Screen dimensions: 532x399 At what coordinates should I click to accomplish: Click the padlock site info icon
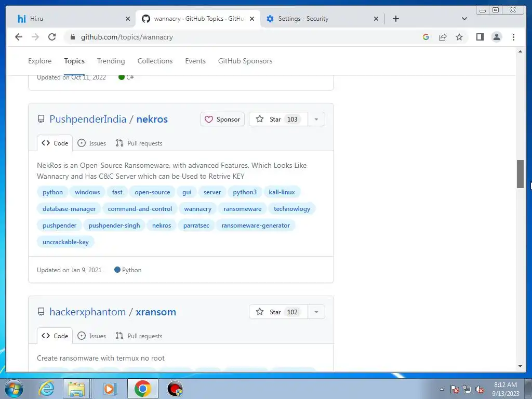click(72, 37)
